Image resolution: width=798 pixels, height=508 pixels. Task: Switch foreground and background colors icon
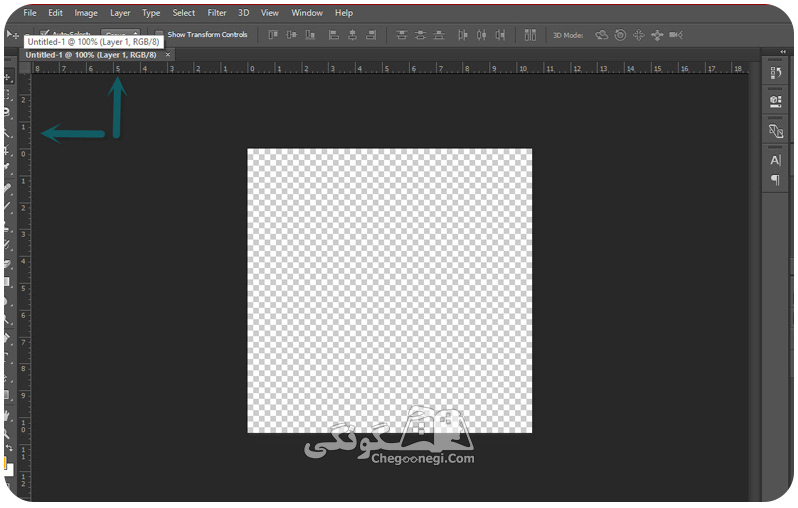point(9,448)
